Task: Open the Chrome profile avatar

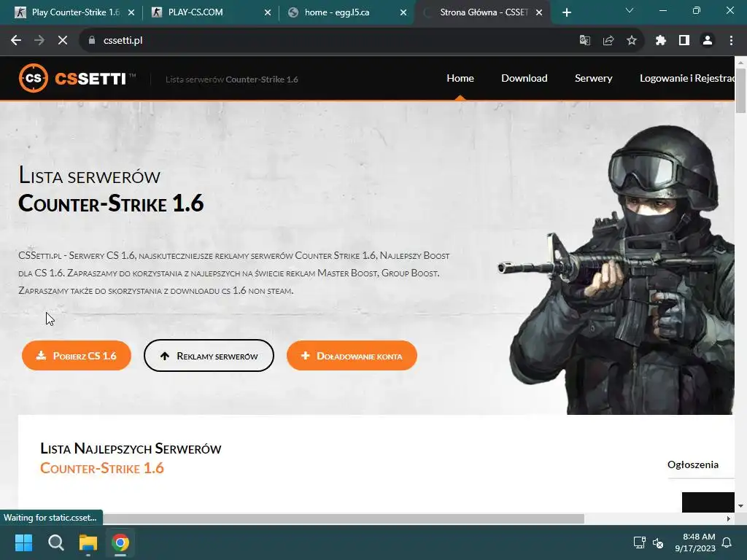Action: point(708,41)
